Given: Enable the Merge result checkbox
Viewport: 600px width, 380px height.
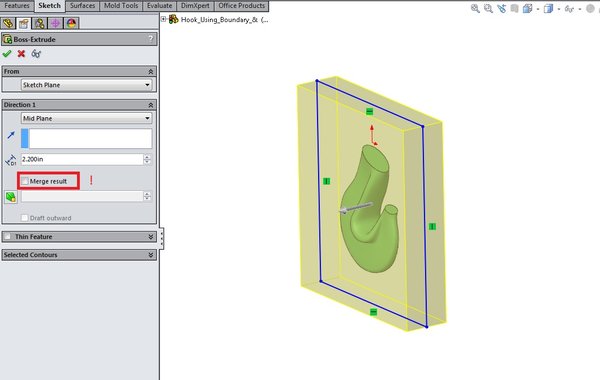Looking at the screenshot, I should tap(25, 181).
